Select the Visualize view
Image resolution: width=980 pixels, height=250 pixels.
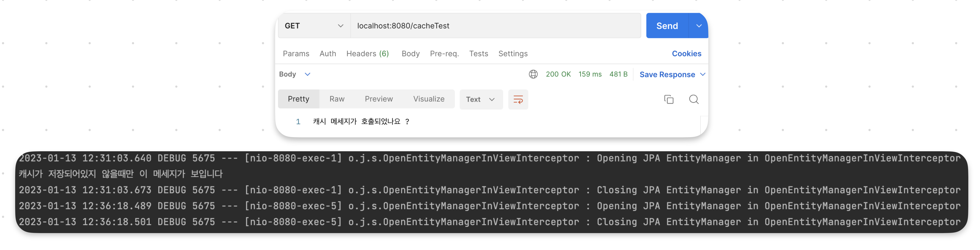[428, 99]
